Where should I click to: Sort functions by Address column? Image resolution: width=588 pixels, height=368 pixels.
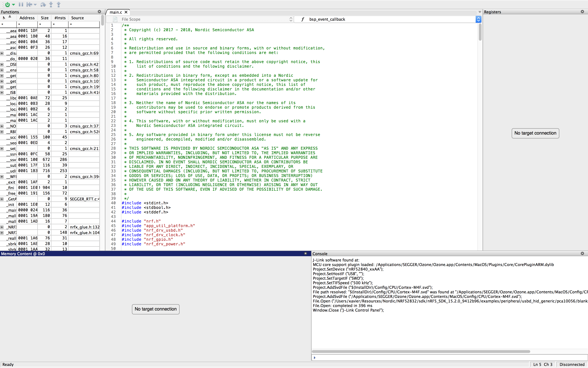[x=27, y=18]
